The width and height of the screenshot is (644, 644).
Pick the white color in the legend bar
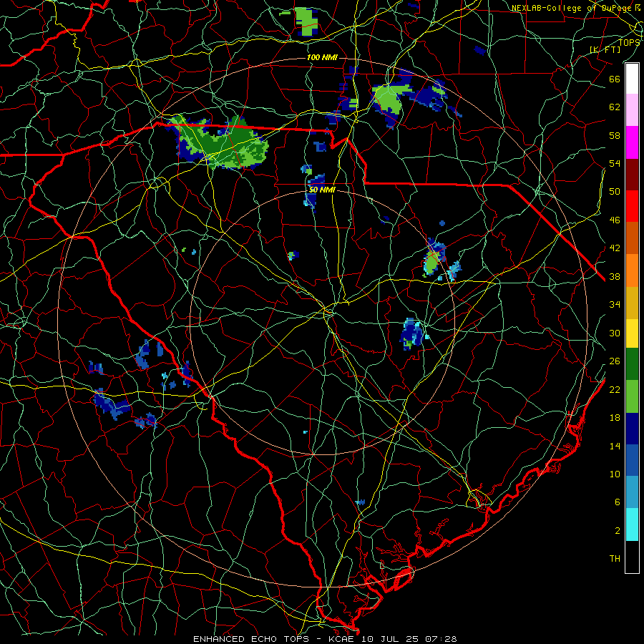(x=632, y=79)
